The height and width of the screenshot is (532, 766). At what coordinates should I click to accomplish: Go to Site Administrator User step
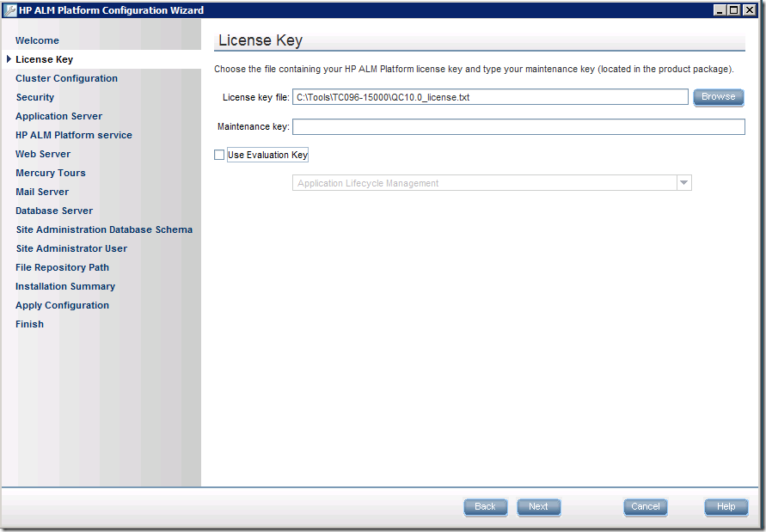click(71, 248)
